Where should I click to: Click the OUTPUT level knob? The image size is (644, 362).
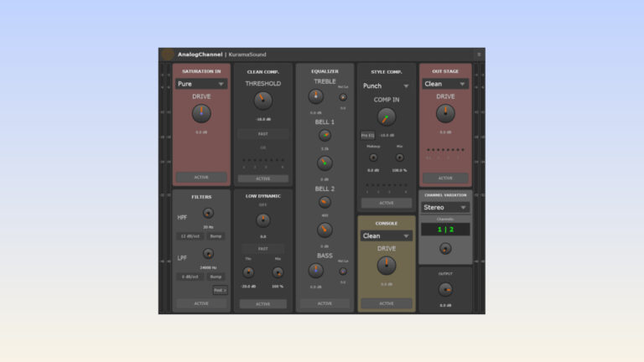(445, 289)
